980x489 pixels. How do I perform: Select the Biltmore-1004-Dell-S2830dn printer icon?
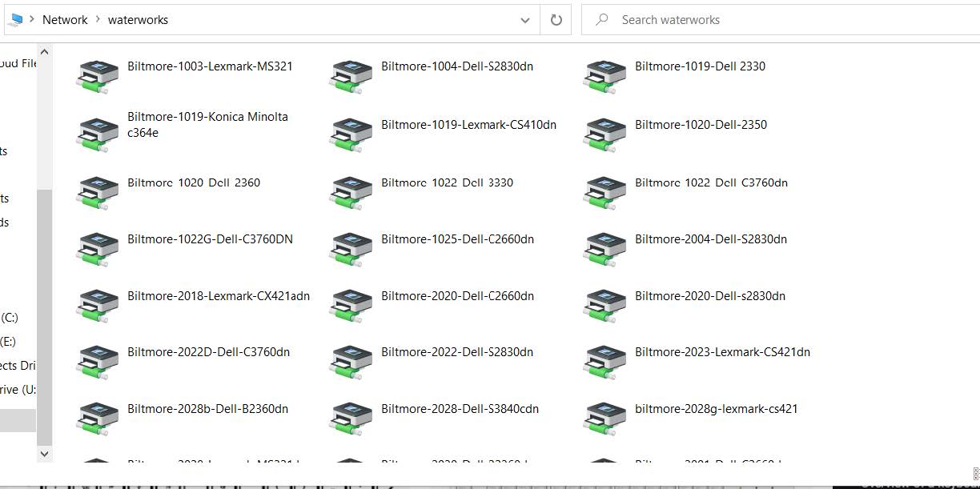pos(351,77)
